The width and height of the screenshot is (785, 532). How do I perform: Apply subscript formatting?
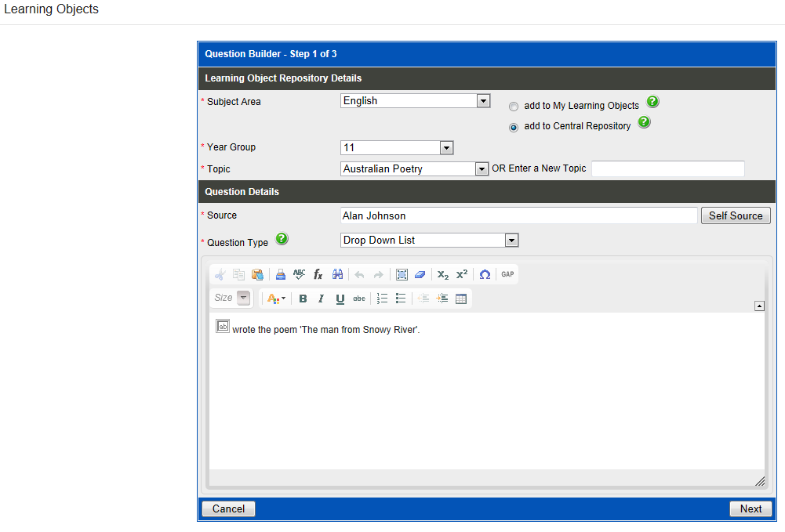(x=443, y=274)
